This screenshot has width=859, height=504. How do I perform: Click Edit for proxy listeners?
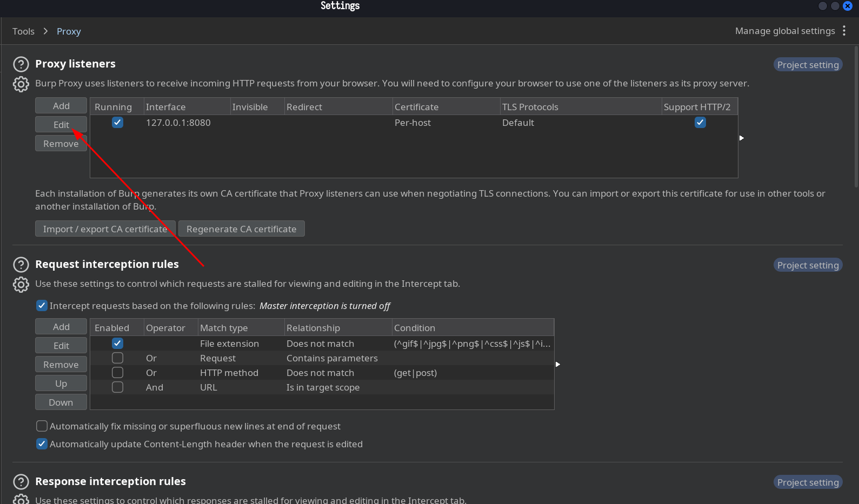(x=61, y=125)
